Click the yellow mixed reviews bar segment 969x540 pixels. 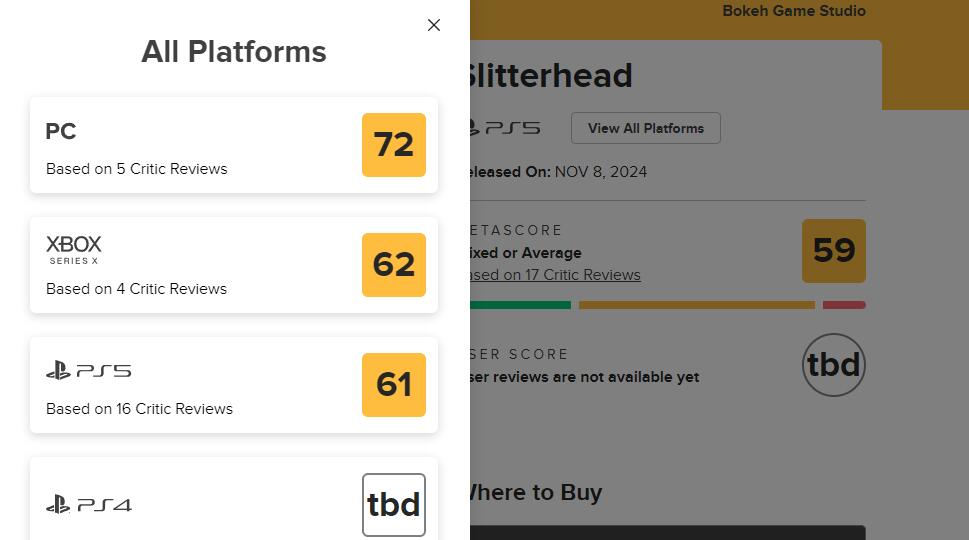pyautogui.click(x=697, y=305)
